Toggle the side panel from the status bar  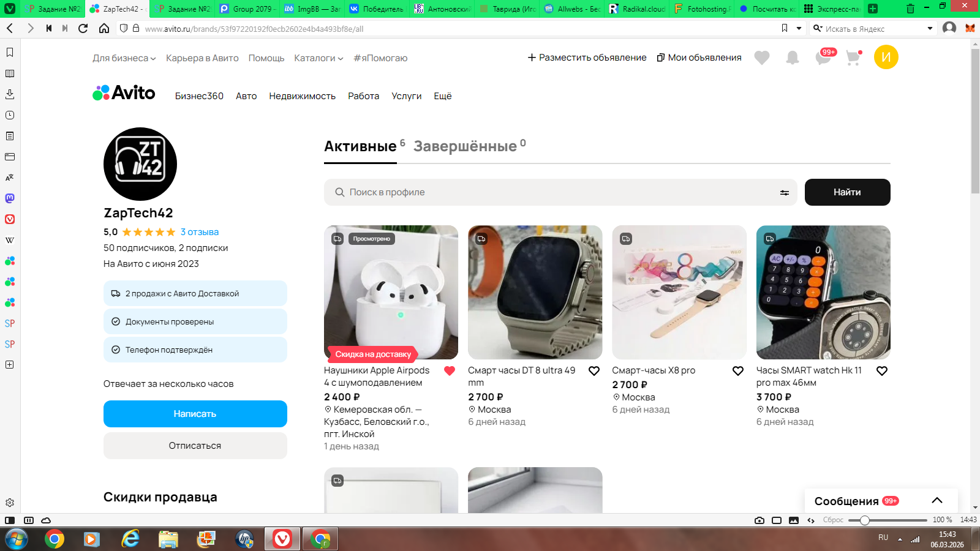tap(10, 520)
